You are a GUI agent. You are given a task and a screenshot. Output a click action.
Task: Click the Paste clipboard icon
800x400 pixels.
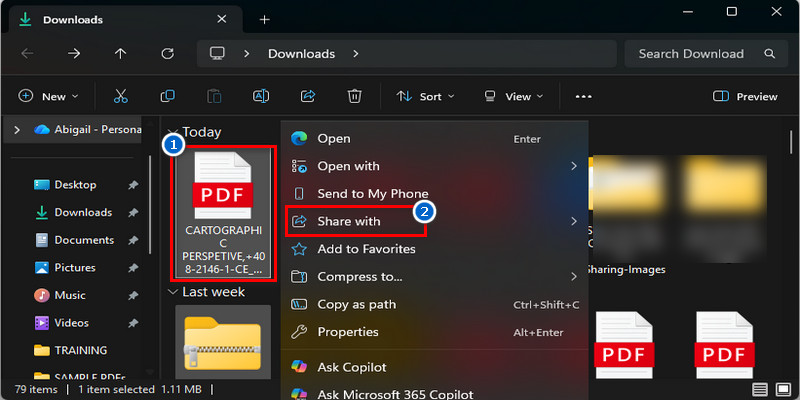point(214,96)
